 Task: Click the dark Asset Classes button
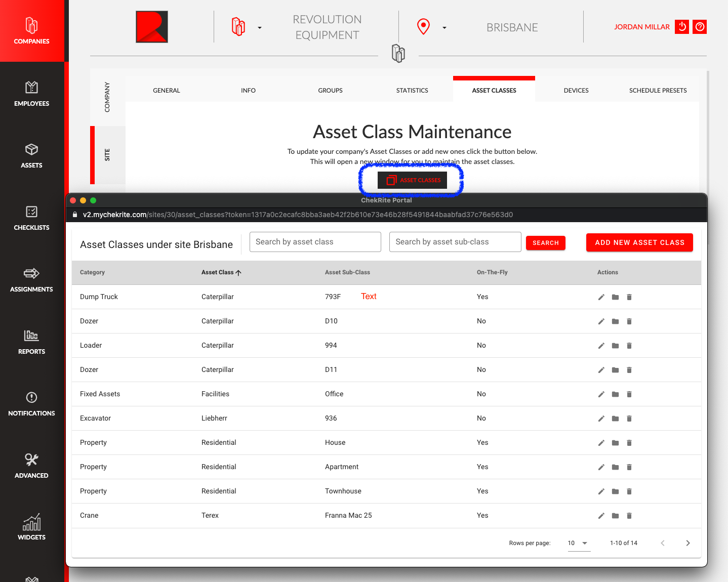(412, 180)
